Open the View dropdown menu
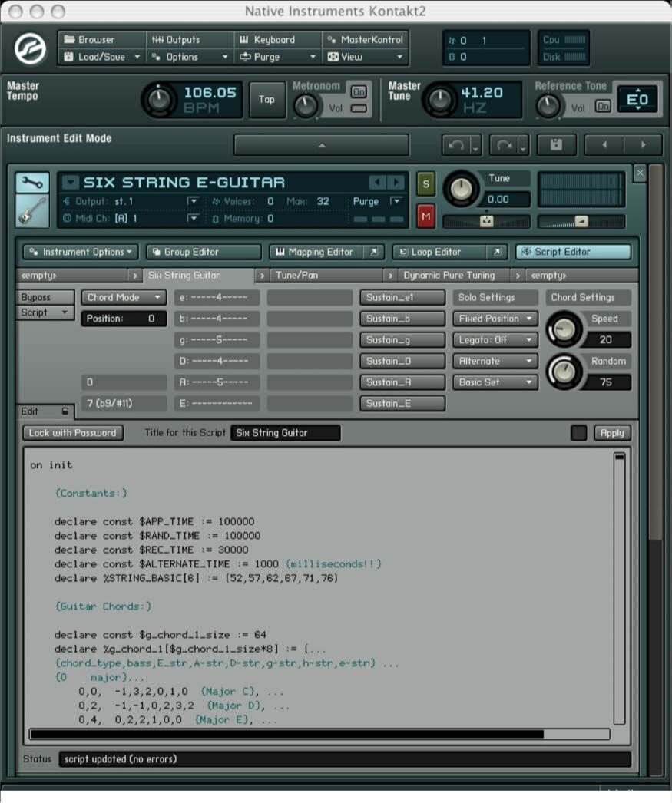 tap(366, 57)
